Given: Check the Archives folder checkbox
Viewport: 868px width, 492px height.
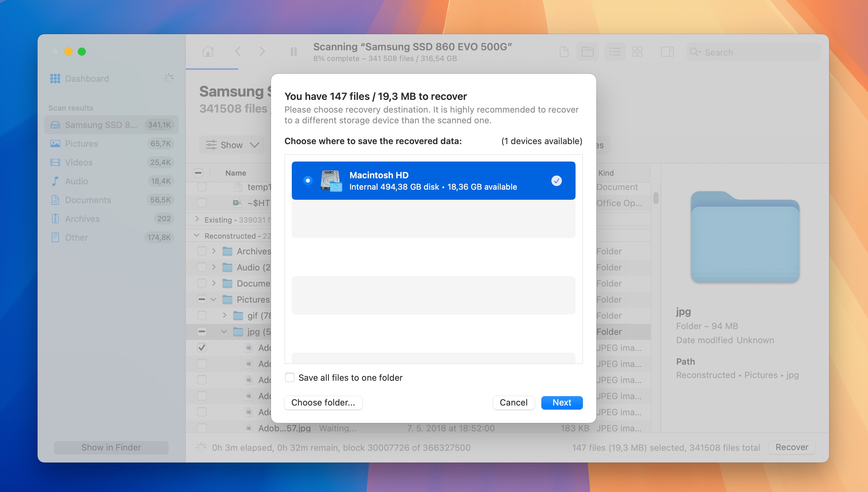Looking at the screenshot, I should pos(202,251).
